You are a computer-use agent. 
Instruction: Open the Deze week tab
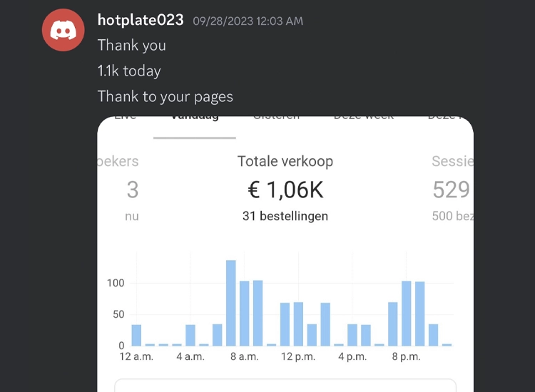click(364, 118)
